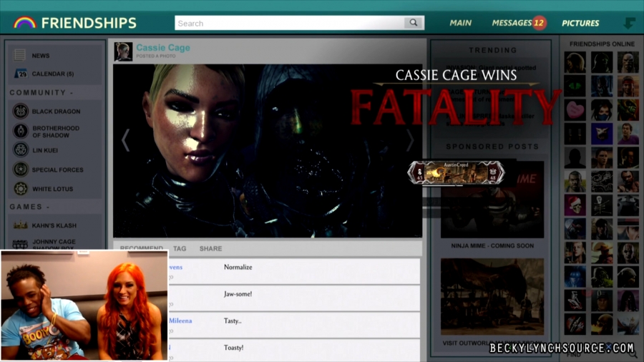Open the Calendar sidebar item
Viewport: 644px width, 362px height.
click(20, 74)
